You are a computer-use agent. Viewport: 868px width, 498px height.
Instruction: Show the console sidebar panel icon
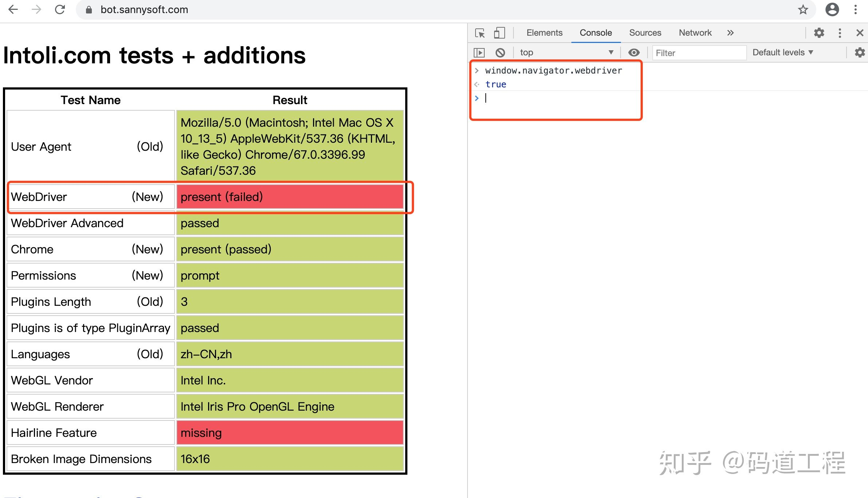tap(479, 53)
